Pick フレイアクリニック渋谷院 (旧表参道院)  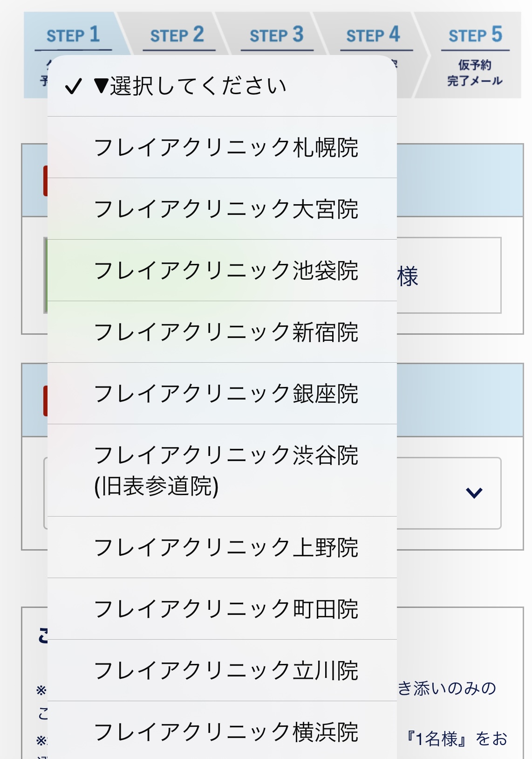(x=226, y=470)
